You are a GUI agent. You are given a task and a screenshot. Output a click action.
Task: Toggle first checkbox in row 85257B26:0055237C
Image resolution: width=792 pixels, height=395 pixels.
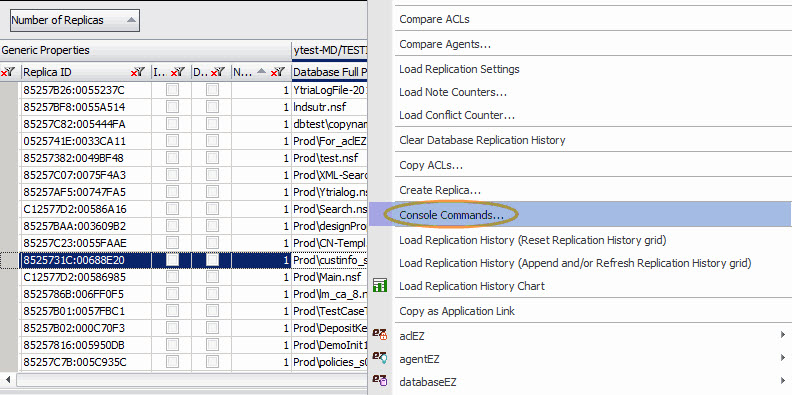pyautogui.click(x=172, y=90)
